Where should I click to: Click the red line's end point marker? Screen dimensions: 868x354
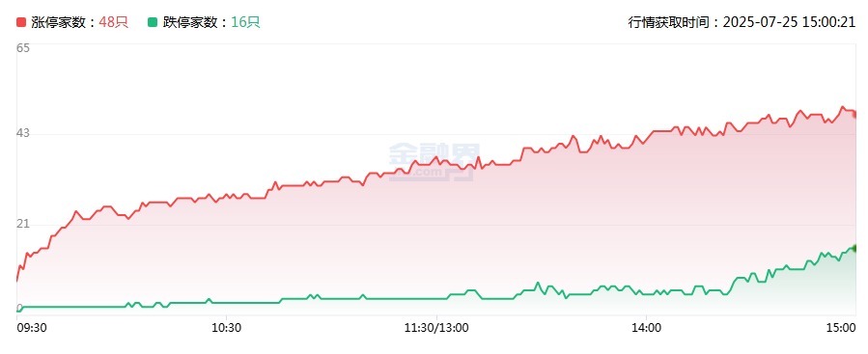[x=855, y=115]
